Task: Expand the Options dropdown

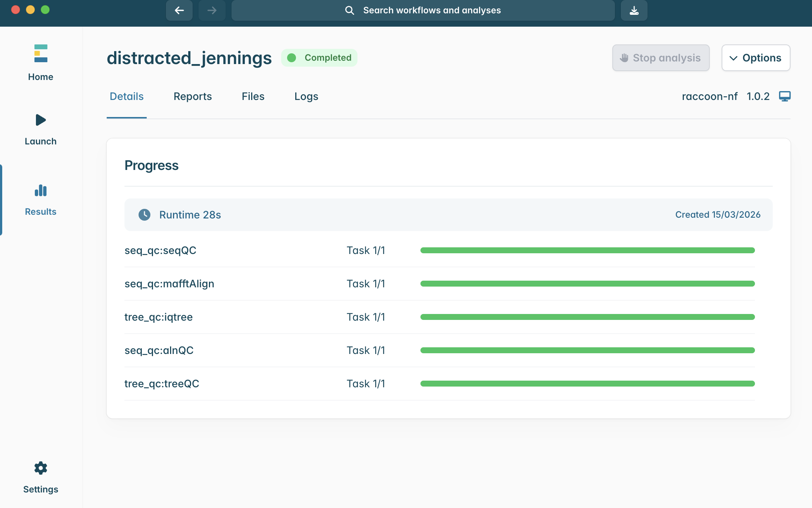Action: point(756,58)
